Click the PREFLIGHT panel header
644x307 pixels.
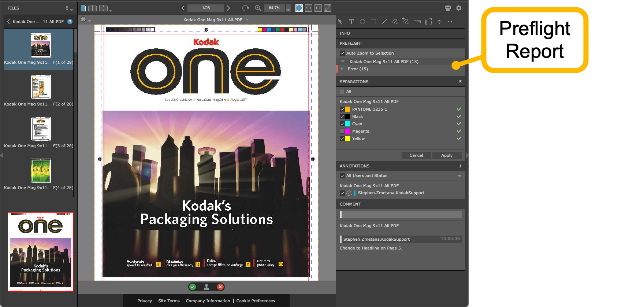pos(401,43)
